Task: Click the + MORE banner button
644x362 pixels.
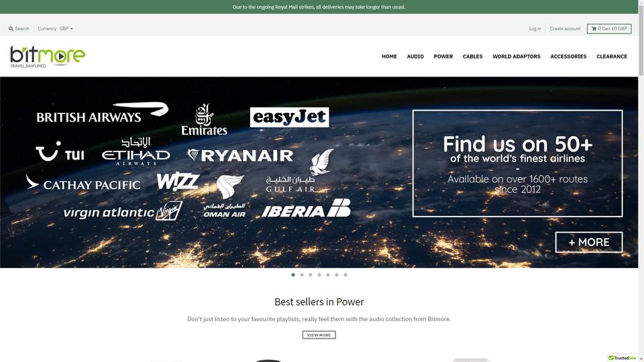Action: click(588, 242)
